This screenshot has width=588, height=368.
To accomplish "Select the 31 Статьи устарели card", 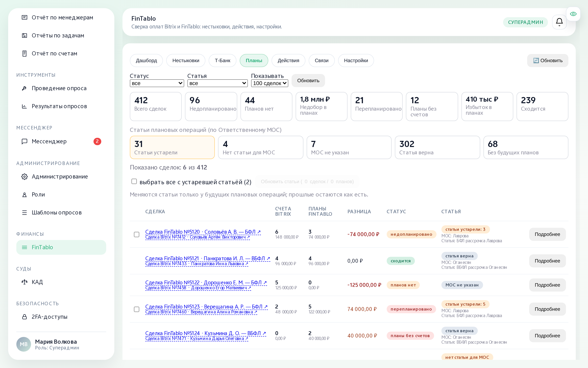I will (172, 147).
